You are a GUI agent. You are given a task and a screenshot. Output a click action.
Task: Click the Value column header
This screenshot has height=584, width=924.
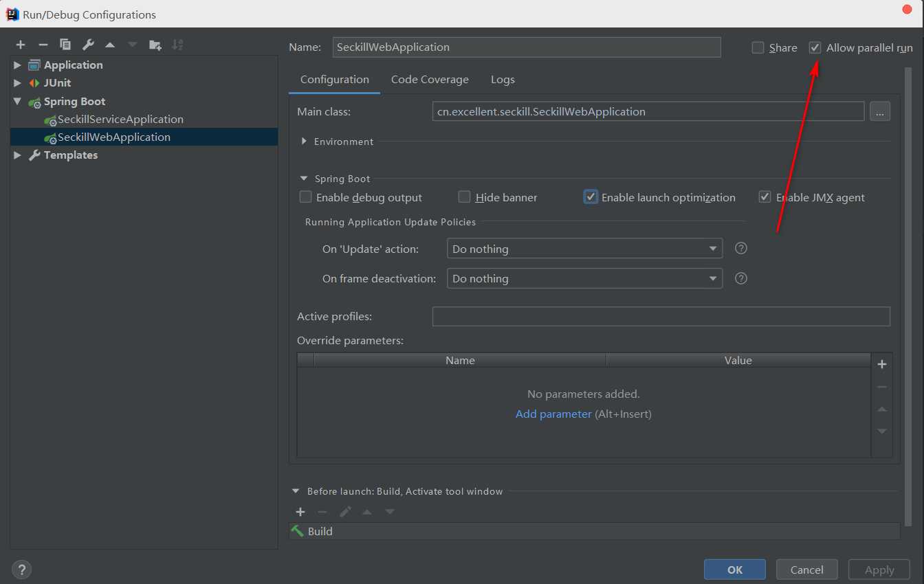(738, 360)
